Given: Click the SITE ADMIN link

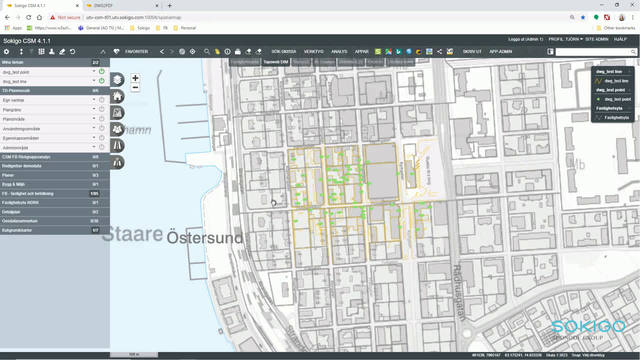Looking at the screenshot, I should pyautogui.click(x=597, y=39).
